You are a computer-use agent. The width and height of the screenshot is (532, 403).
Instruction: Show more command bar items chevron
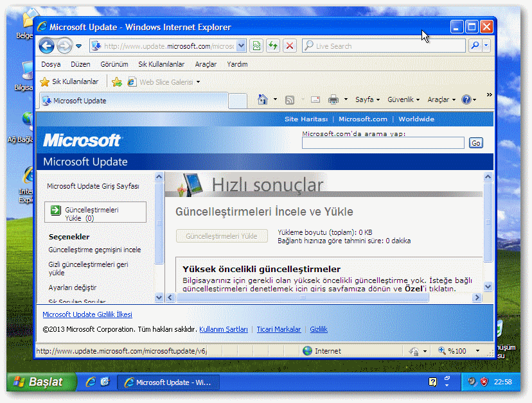click(489, 95)
